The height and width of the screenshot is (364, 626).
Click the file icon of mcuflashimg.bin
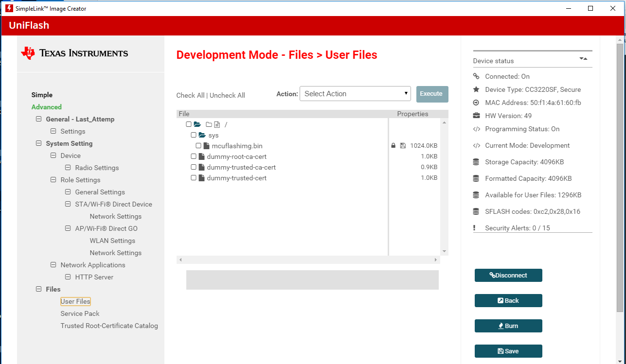[x=206, y=146]
